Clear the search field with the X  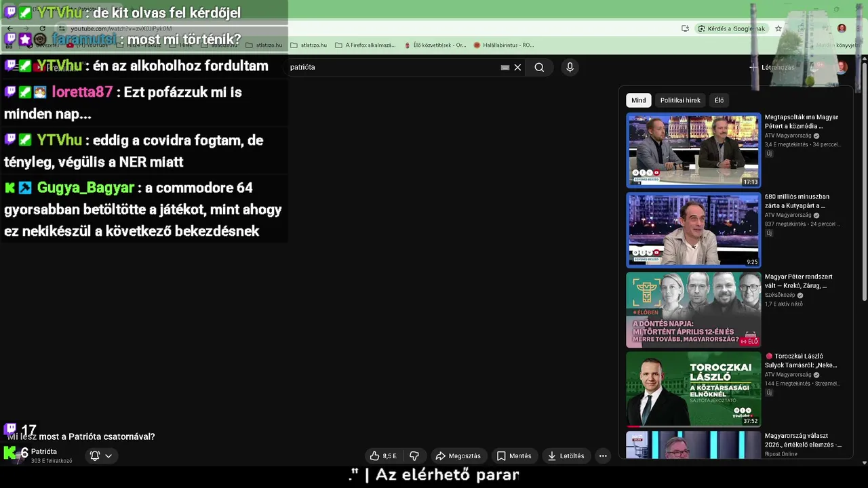517,67
